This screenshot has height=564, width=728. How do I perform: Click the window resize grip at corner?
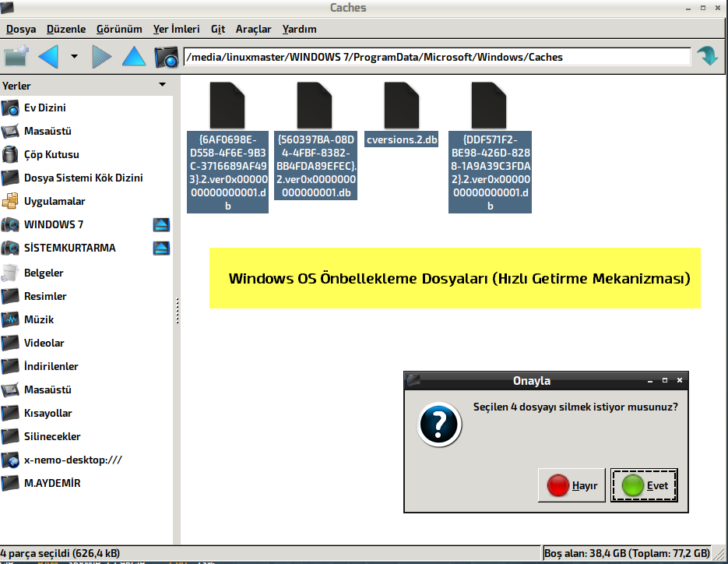719,553
